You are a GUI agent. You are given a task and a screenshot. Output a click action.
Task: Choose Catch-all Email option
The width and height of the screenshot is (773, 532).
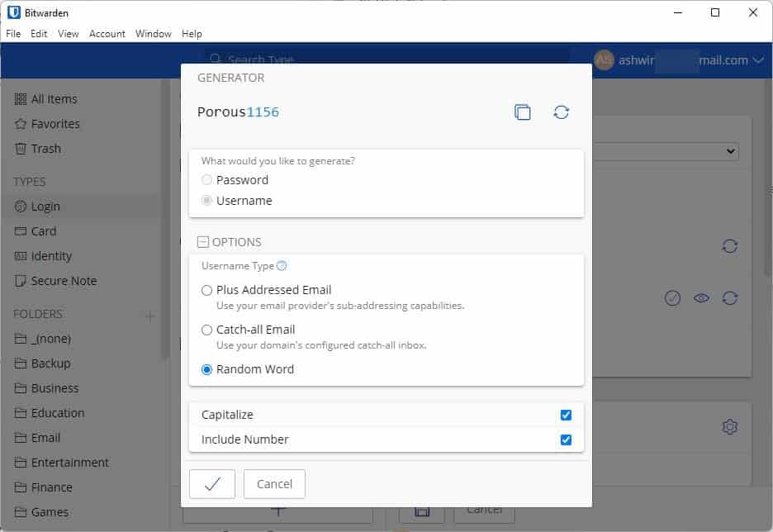[206, 330]
